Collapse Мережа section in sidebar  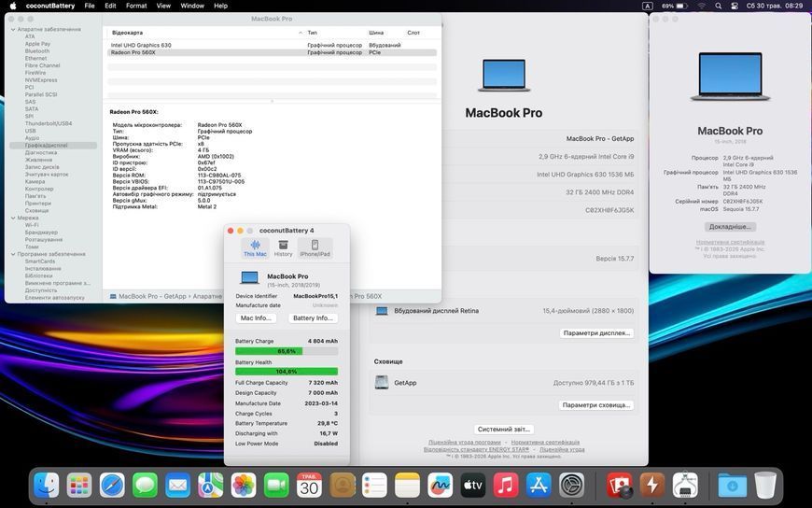click(x=13, y=219)
